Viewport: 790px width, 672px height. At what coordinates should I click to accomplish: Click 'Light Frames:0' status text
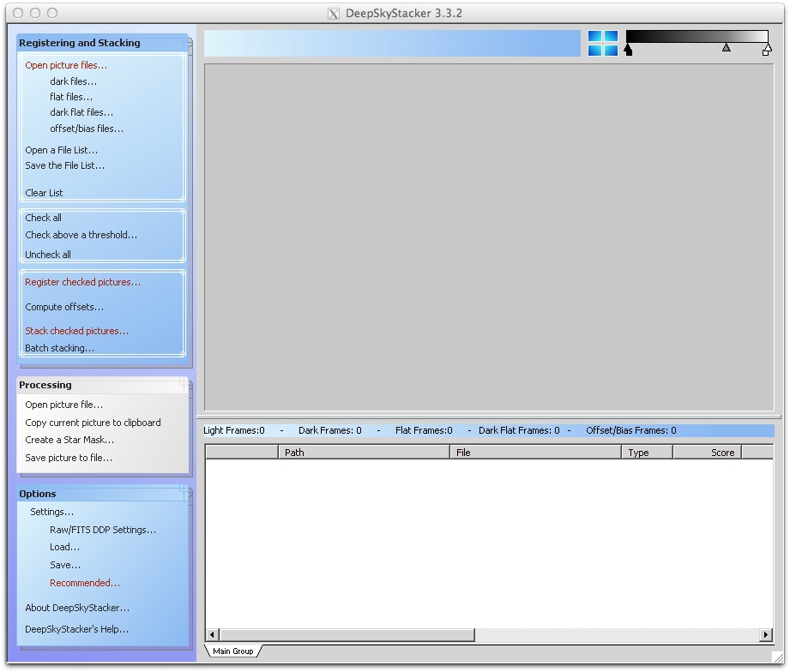(x=234, y=430)
